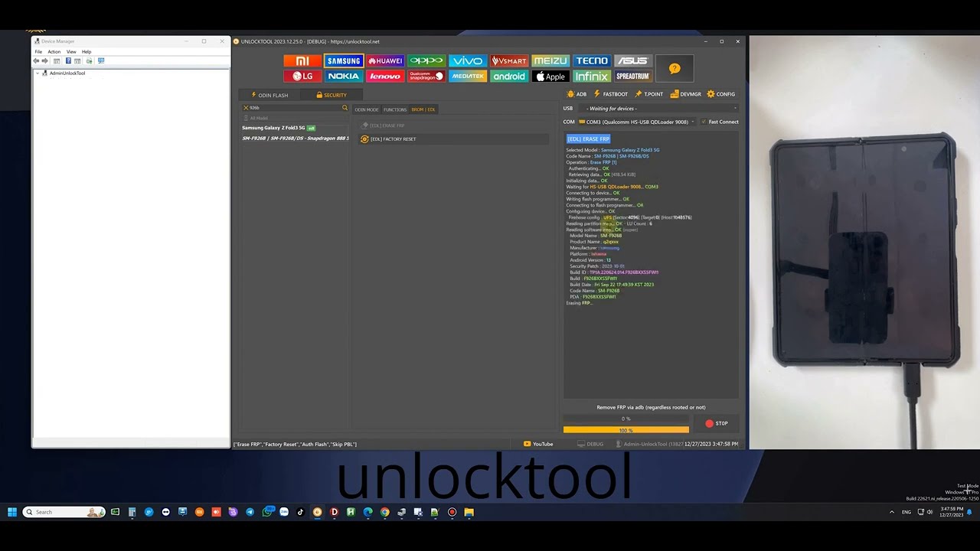Select the Android logo

(x=509, y=77)
